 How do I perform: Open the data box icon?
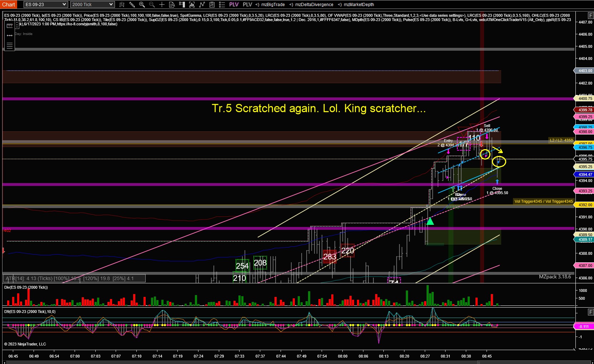tap(172, 5)
